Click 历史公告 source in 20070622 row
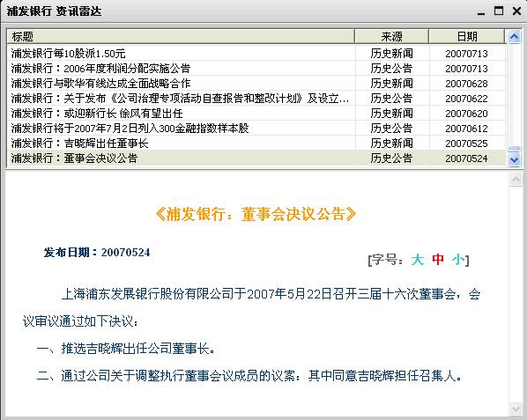This screenshot has width=527, height=420. coord(391,99)
